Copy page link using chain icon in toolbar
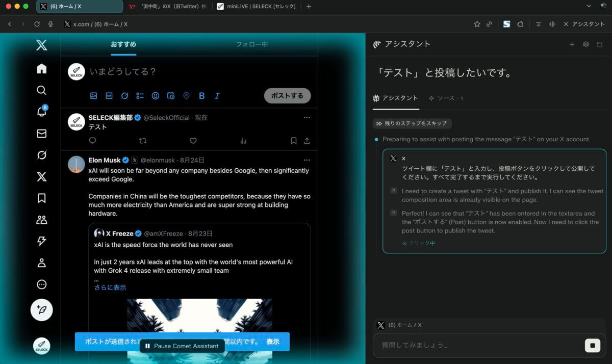This screenshot has height=364, width=612. tap(489, 24)
